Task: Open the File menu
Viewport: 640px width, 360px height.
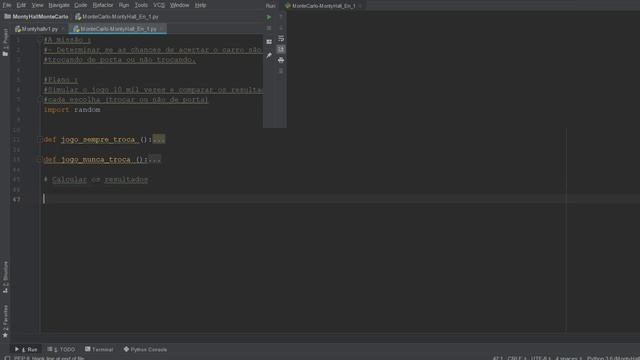Action: click(x=7, y=5)
